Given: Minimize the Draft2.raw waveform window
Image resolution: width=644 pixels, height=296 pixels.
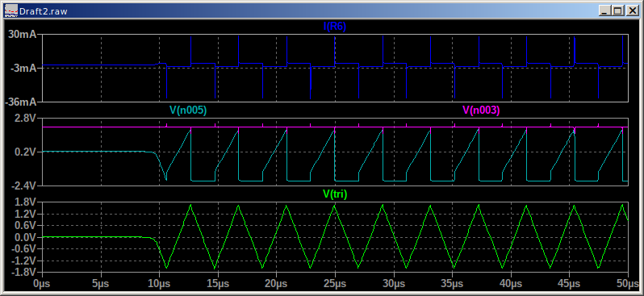Looking at the screenshot, I should click(605, 11).
